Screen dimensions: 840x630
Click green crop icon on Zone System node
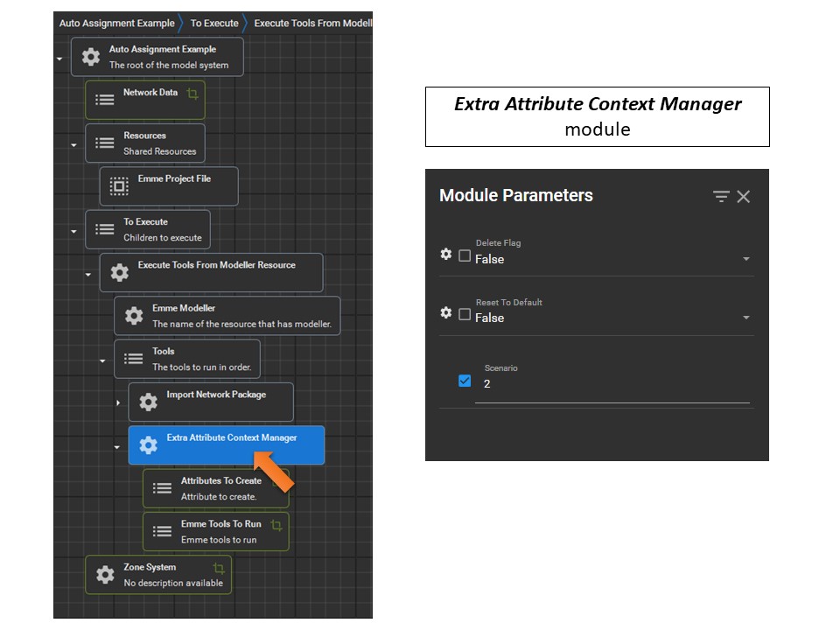click(219, 569)
